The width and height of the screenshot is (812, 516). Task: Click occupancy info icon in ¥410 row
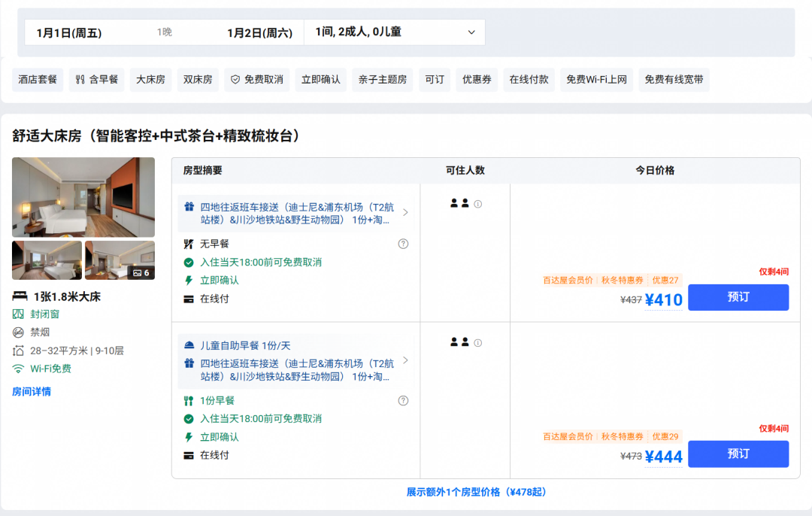click(478, 204)
